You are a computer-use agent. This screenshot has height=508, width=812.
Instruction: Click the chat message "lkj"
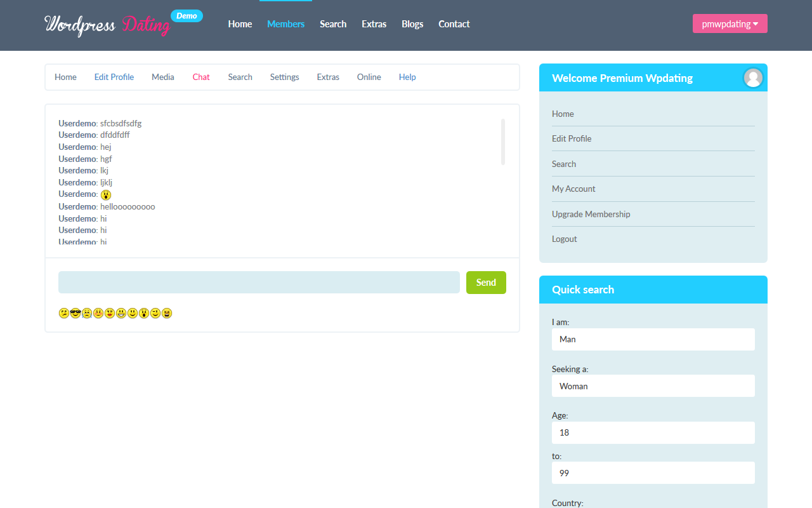pyautogui.click(x=105, y=170)
